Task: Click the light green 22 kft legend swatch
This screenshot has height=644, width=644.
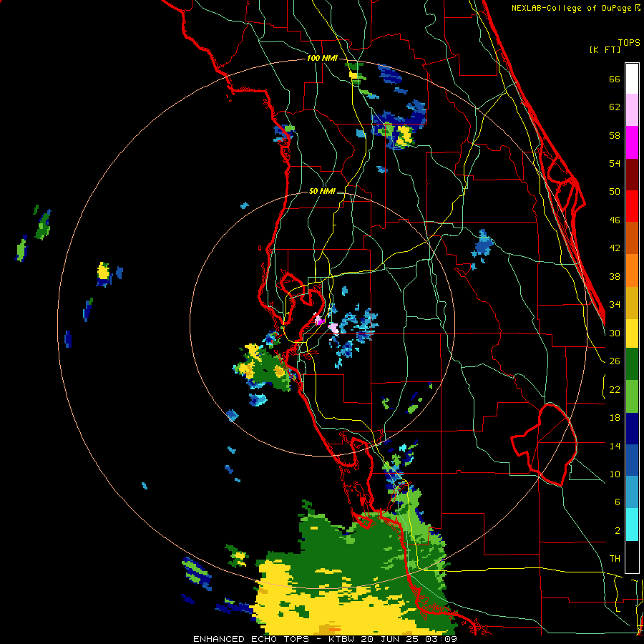Action: (x=632, y=396)
